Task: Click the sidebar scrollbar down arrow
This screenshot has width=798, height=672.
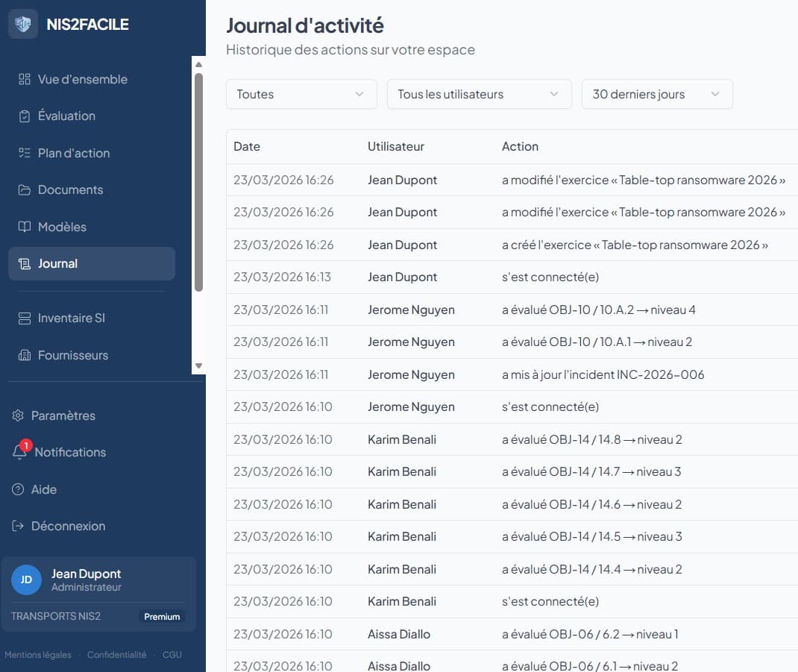Action: 198,365
